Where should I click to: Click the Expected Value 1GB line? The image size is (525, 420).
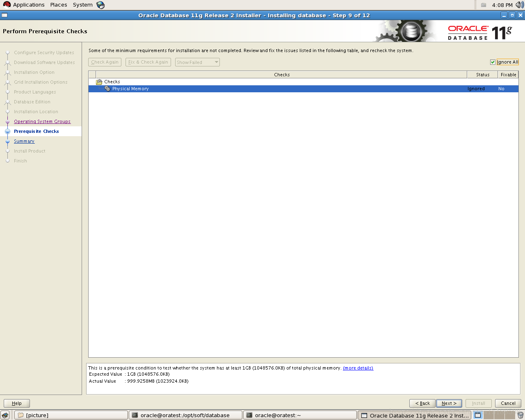129,374
